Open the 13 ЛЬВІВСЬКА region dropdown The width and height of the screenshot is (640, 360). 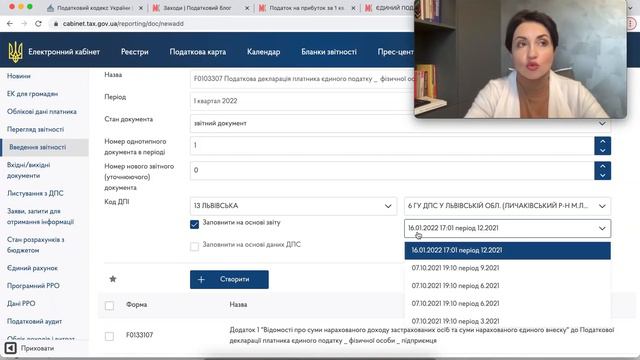(x=293, y=206)
